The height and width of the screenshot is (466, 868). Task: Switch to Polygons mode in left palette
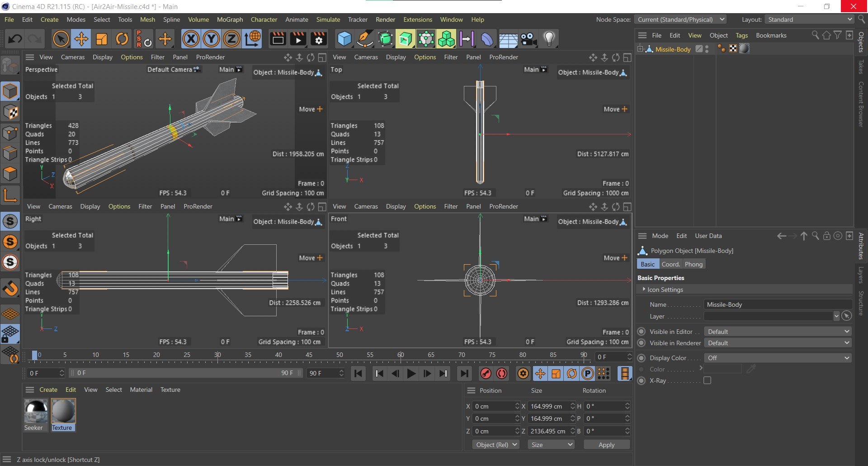tap(10, 175)
